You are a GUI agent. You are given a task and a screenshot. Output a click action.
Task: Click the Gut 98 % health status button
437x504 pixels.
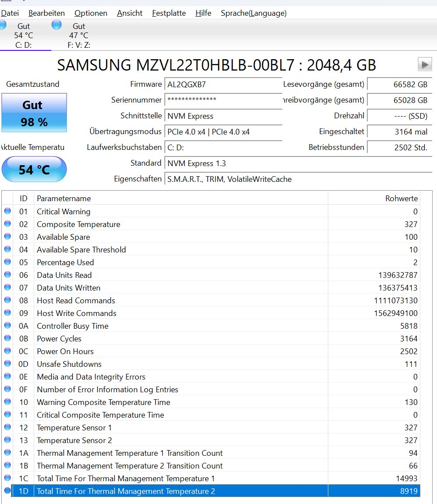click(34, 113)
